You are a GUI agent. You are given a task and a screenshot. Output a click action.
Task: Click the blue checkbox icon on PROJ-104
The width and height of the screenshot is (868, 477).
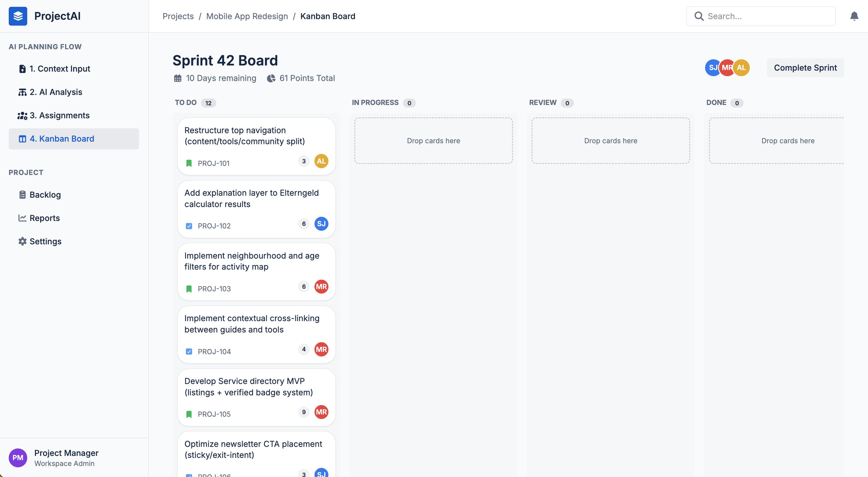tap(189, 352)
